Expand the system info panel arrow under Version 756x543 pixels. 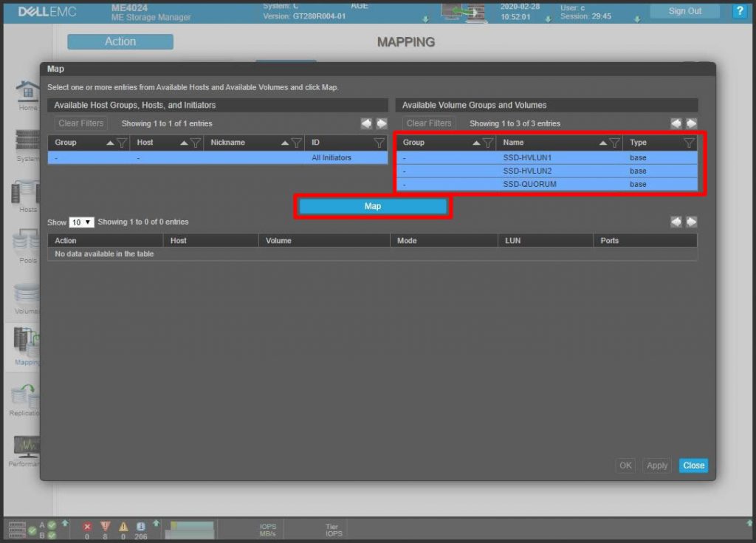coord(426,19)
